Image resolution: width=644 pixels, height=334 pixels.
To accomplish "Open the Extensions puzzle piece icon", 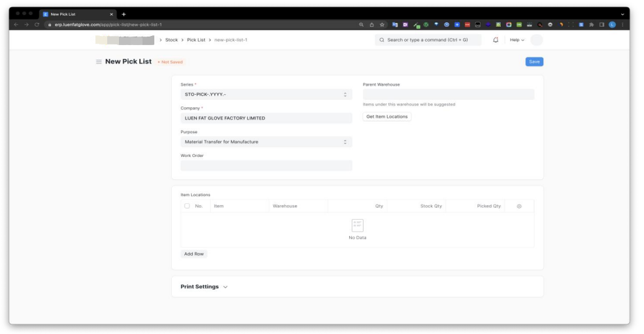I will click(x=592, y=25).
